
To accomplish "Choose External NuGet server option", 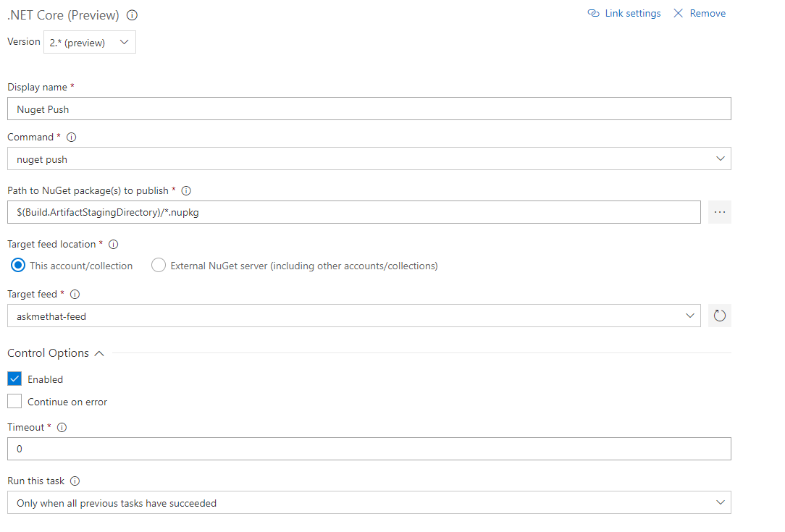I will click(159, 266).
